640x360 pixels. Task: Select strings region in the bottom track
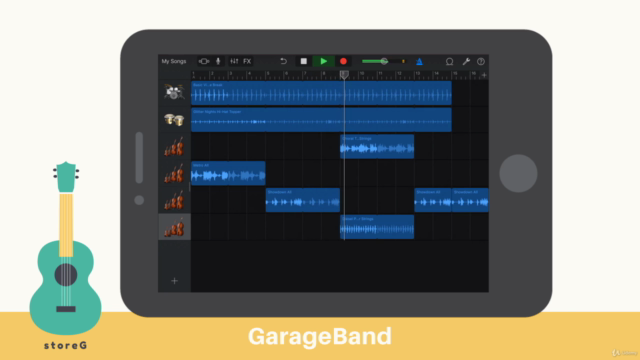[x=377, y=227]
